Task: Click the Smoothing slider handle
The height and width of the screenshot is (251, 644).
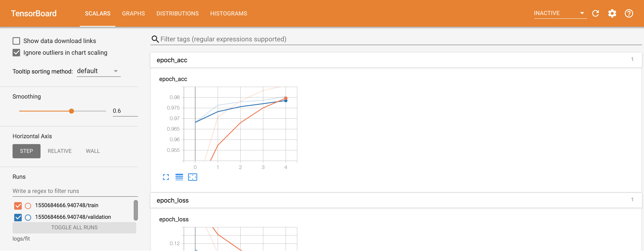Action: (71, 111)
